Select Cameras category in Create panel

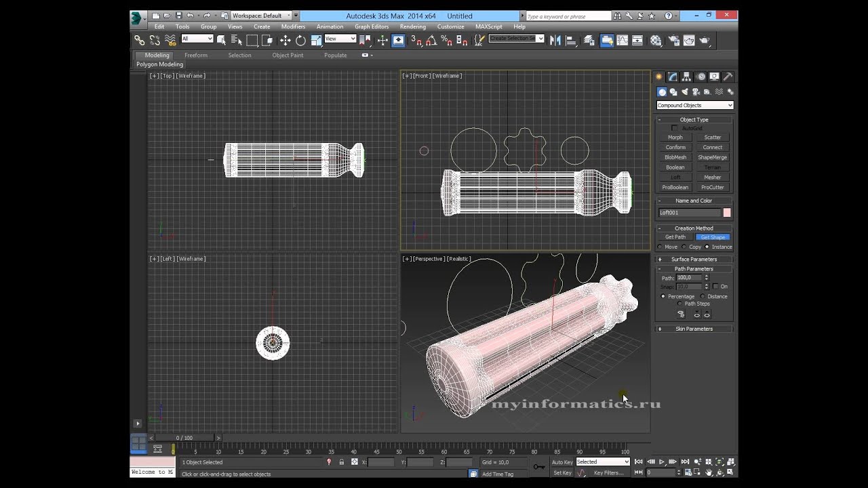[696, 91]
